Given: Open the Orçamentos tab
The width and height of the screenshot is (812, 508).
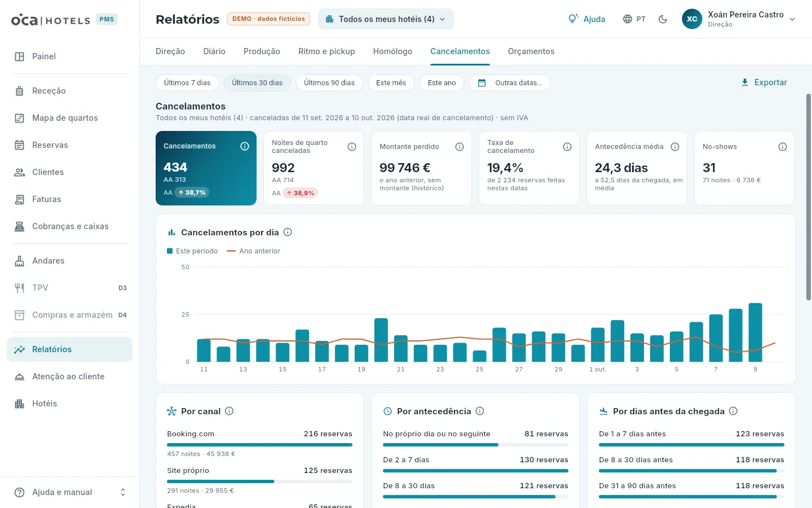Looking at the screenshot, I should [x=531, y=51].
